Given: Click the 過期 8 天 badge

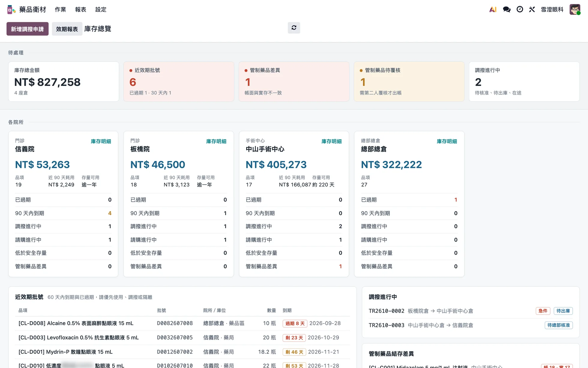Looking at the screenshot, I should [x=295, y=324].
